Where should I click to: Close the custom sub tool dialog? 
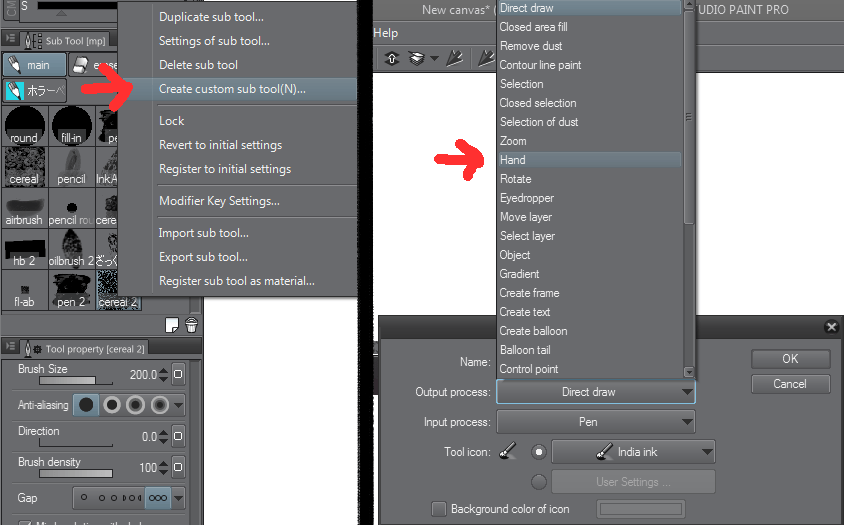832,327
